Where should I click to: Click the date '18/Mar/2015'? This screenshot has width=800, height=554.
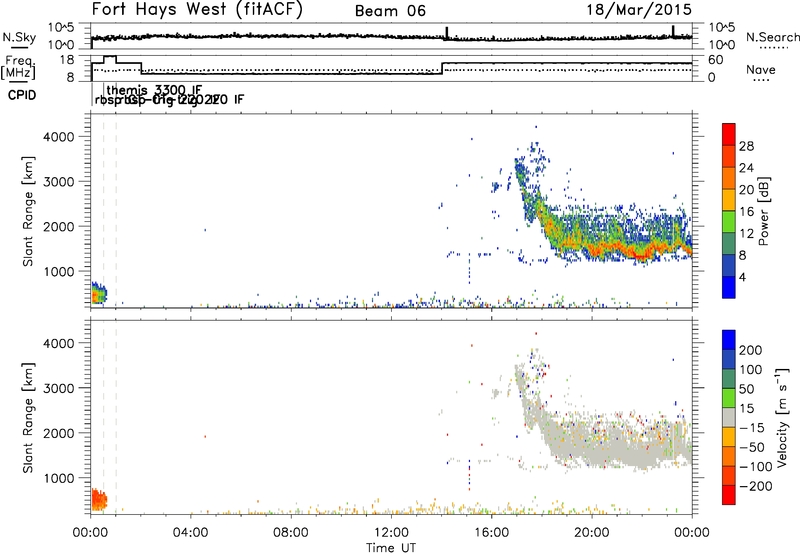pyautogui.click(x=639, y=10)
